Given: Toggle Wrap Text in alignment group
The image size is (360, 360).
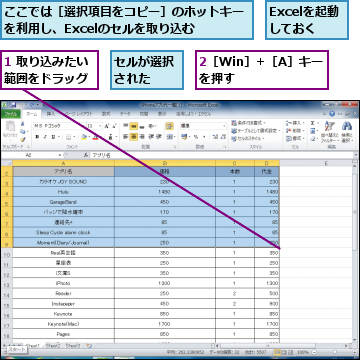Looking at the screenshot, I should pos(170,126).
